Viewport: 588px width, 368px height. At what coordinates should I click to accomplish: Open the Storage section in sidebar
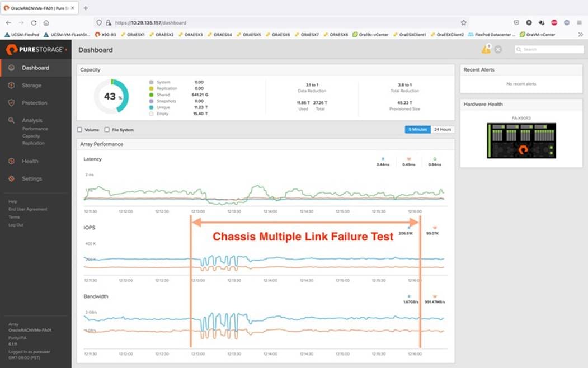[31, 86]
